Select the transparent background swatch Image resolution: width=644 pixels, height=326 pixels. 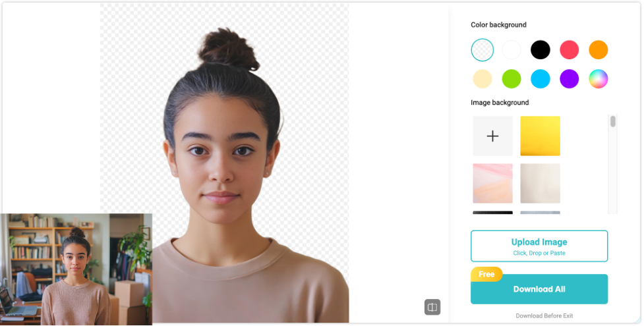click(483, 49)
